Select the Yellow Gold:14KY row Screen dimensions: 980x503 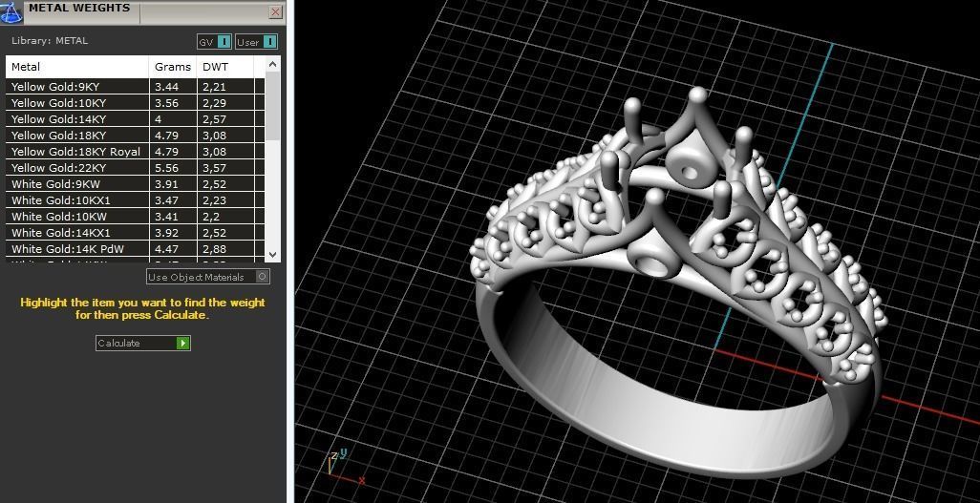(135, 118)
